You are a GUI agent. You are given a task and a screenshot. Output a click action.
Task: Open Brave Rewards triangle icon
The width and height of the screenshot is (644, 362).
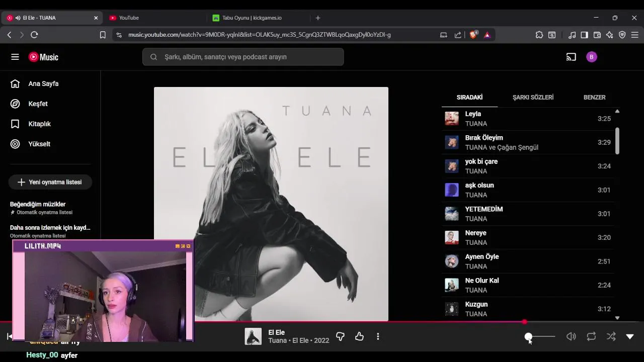point(487,35)
